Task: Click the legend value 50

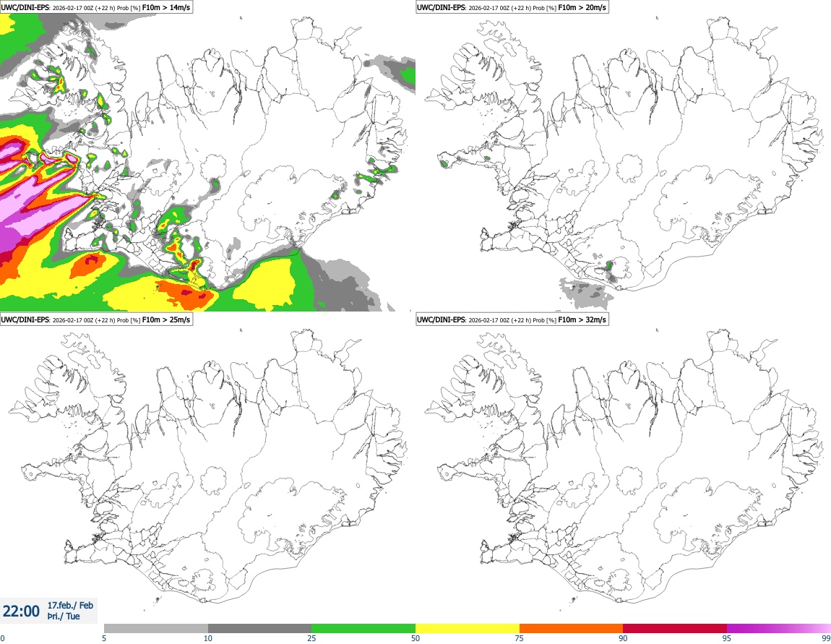Action: (x=415, y=638)
